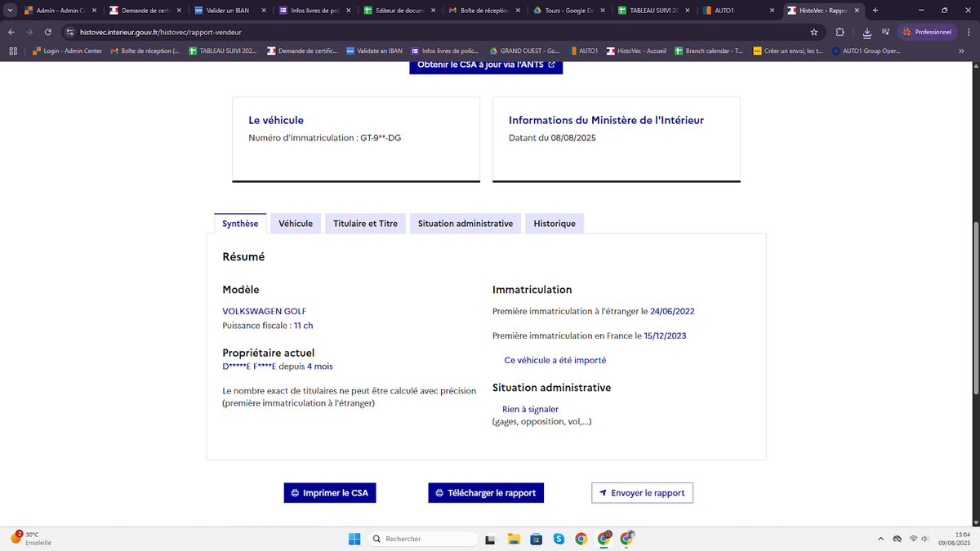Image resolution: width=980 pixels, height=551 pixels.
Task: Switch to Infos livres de police tab
Action: pyautogui.click(x=314, y=11)
